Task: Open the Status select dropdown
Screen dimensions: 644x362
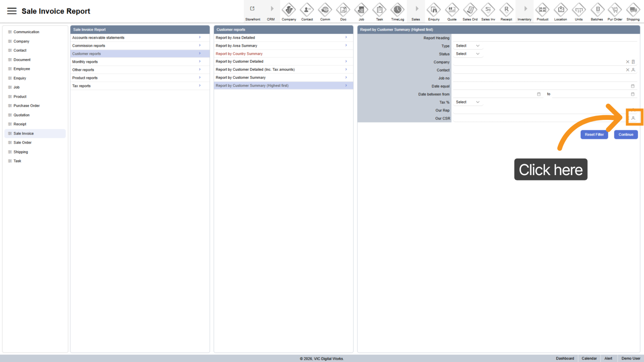Action: 467,54
